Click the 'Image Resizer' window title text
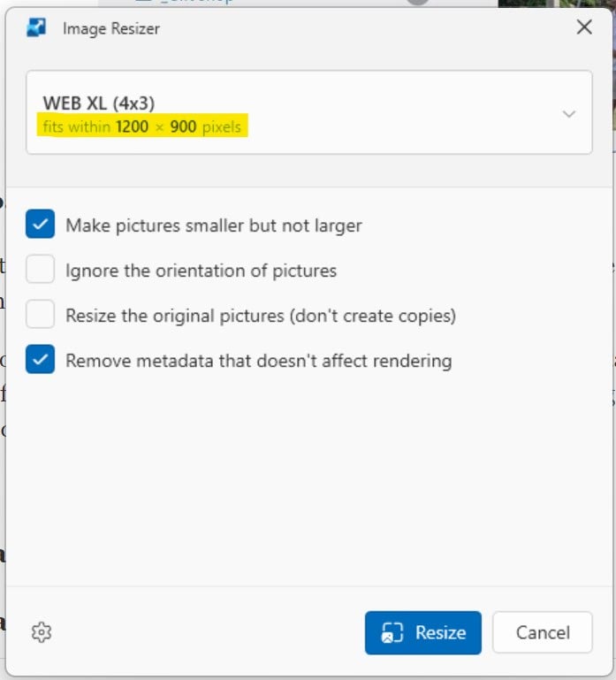 coord(110,29)
